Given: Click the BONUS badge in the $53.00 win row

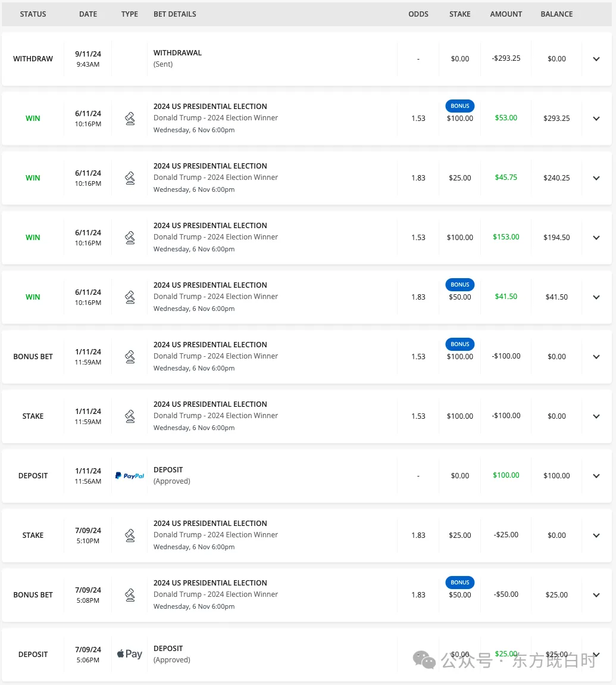Looking at the screenshot, I should [460, 106].
